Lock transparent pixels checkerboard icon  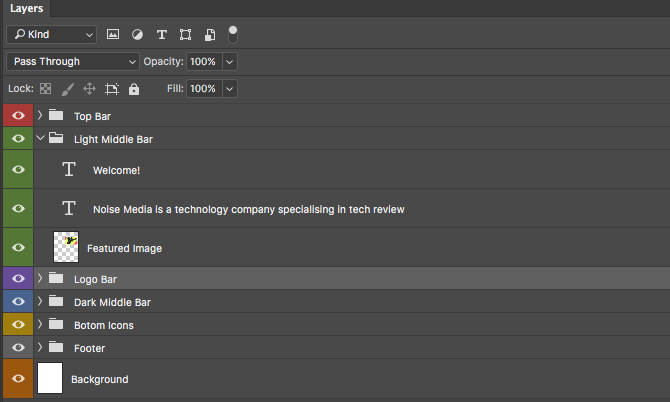point(45,89)
